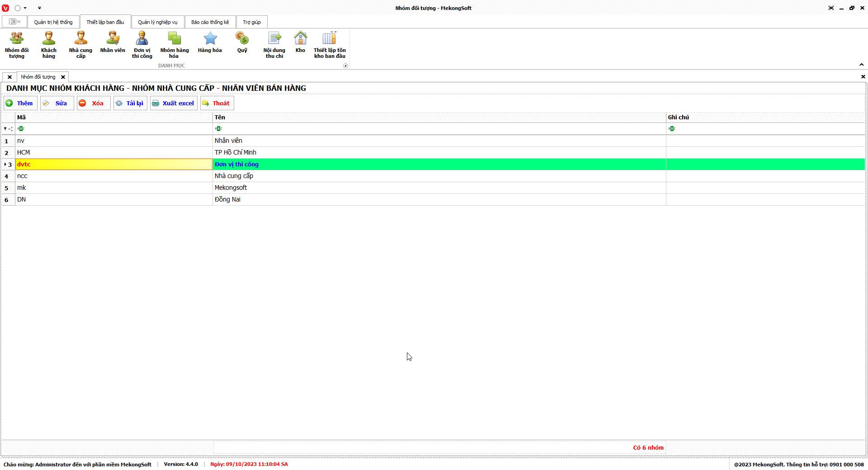
Task: Switch to Thiết lập ban đầu tab
Action: pos(105,22)
